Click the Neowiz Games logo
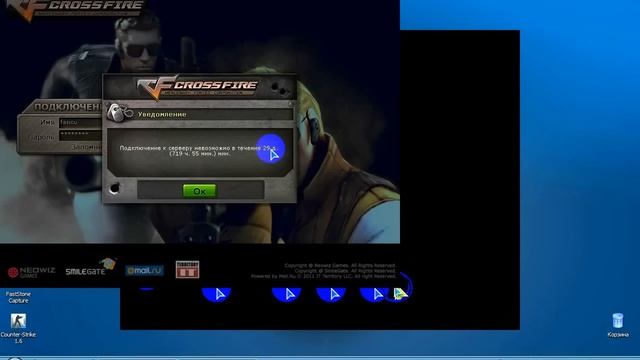This screenshot has width=640, height=360. pyautogui.click(x=31, y=272)
